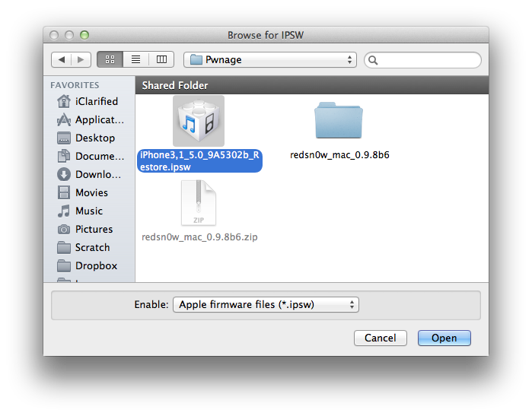Image resolution: width=532 pixels, height=416 pixels.
Task: Go forward with the right arrow button
Action: pos(81,60)
